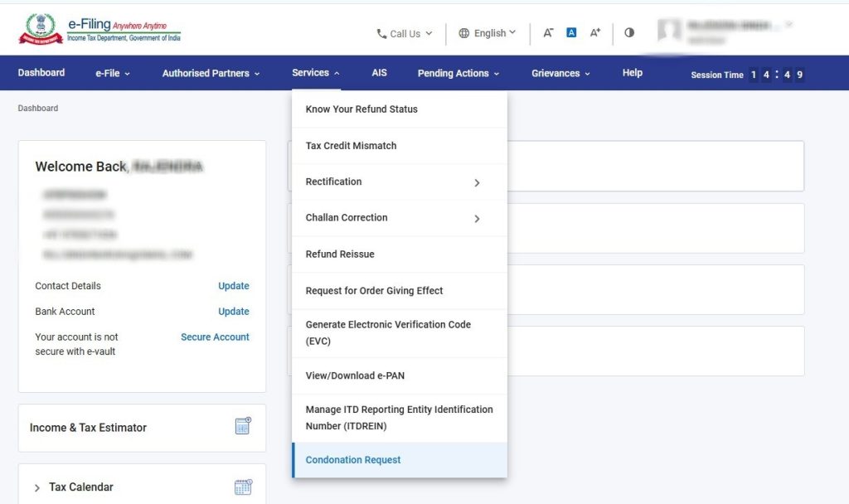Click the phone icon beside Call Us

pyautogui.click(x=381, y=33)
